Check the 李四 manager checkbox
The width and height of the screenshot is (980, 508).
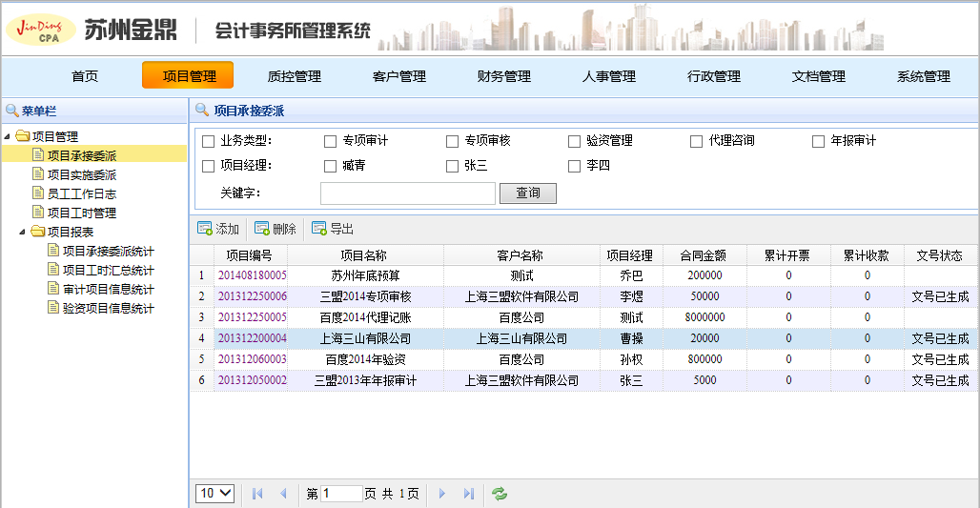pyautogui.click(x=575, y=166)
